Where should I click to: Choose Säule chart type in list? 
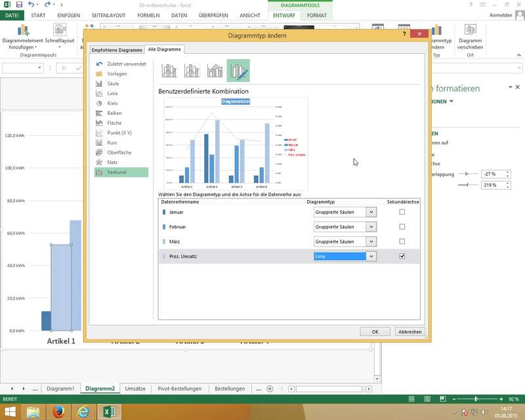(x=113, y=83)
